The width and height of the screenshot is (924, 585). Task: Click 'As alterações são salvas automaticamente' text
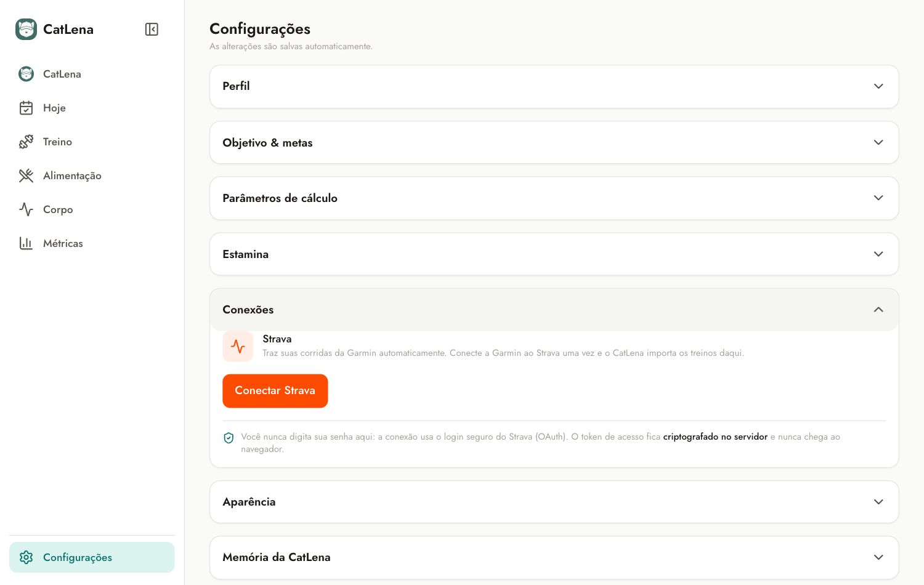click(291, 46)
